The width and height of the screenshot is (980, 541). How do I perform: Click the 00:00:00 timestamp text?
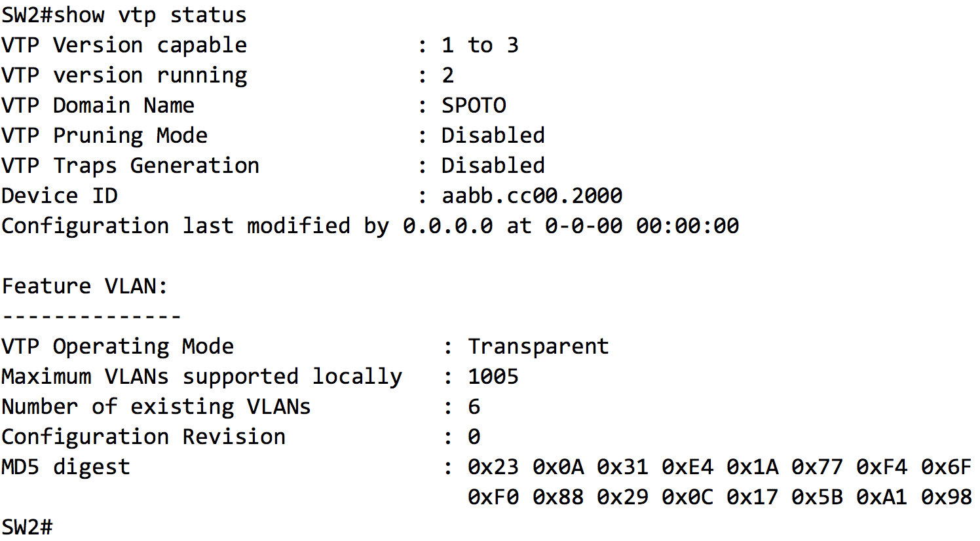pyautogui.click(x=687, y=226)
